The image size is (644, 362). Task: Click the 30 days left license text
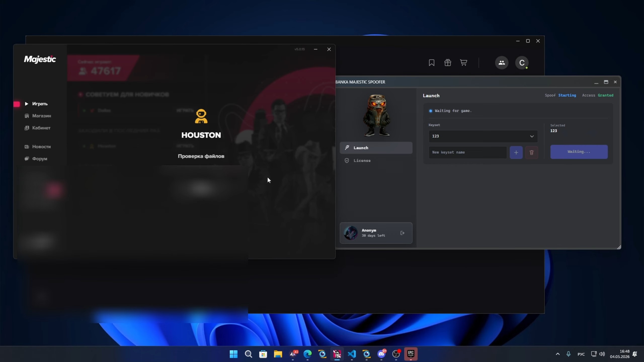pyautogui.click(x=373, y=236)
